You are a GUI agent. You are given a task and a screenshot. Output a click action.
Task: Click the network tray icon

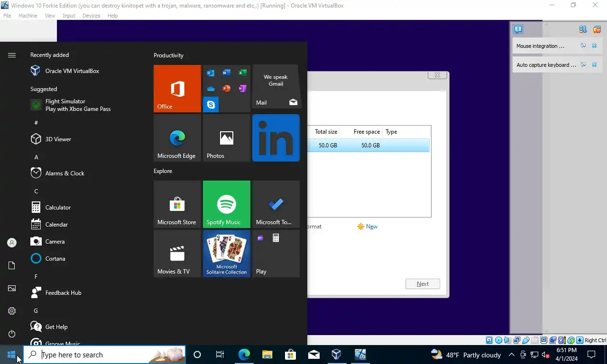click(x=534, y=355)
